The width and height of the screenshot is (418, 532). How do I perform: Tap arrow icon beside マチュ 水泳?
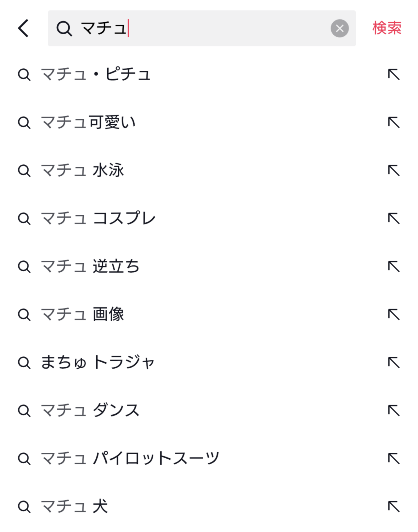[x=394, y=171]
